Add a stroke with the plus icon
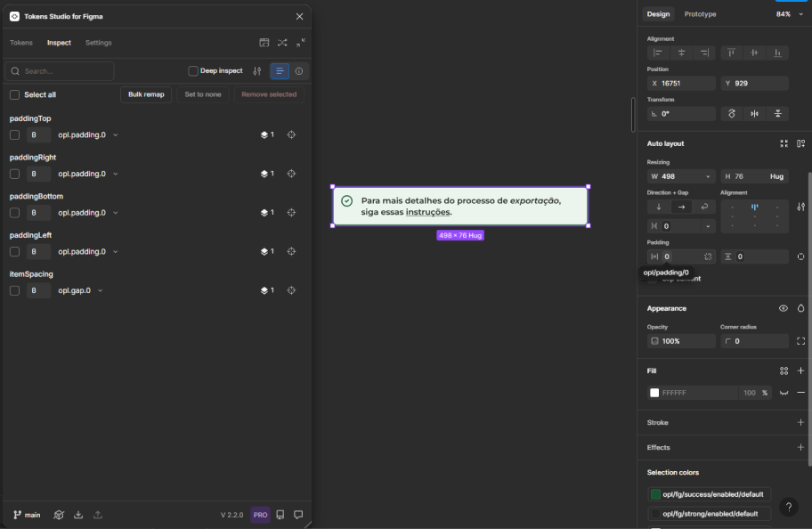This screenshot has height=529, width=812. 800,423
